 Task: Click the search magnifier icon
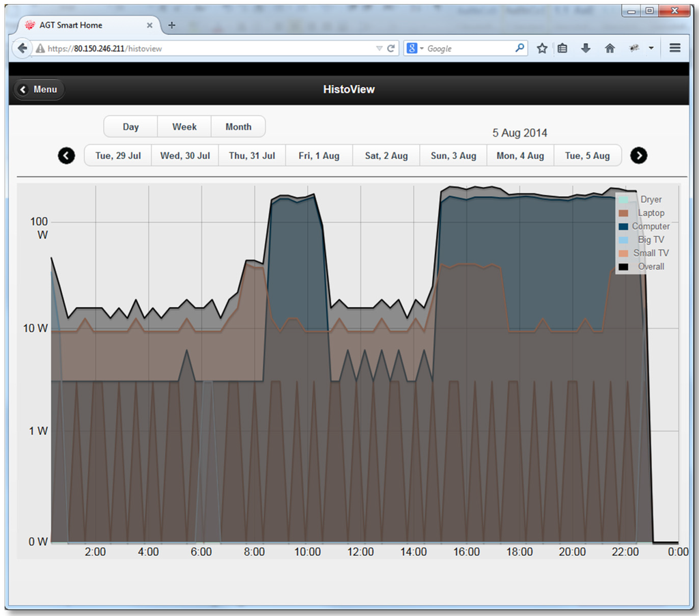[x=519, y=48]
